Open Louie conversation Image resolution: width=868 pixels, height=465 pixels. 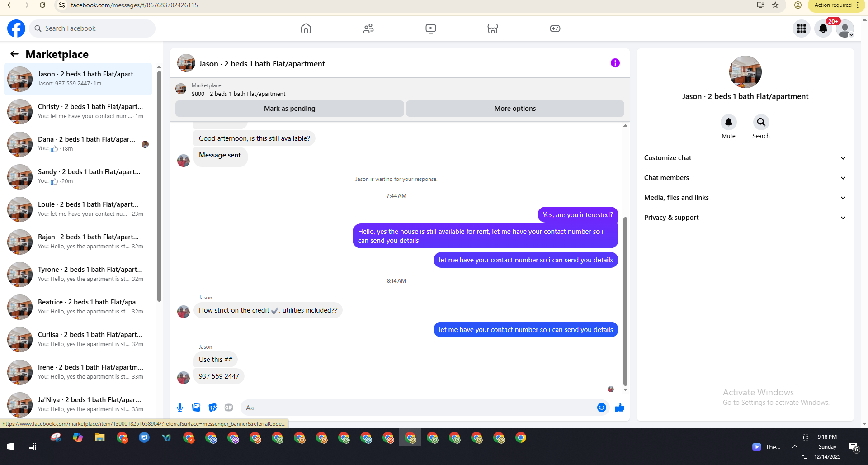click(x=78, y=209)
